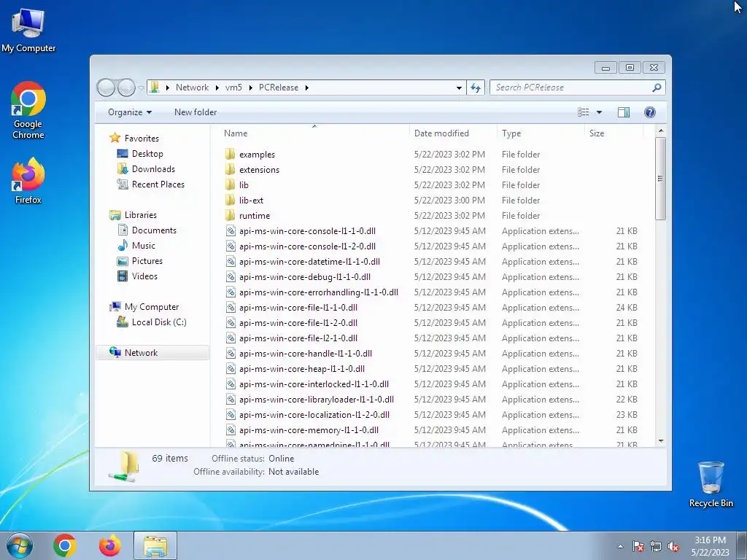Open Firefox from the taskbar

pyautogui.click(x=110, y=545)
